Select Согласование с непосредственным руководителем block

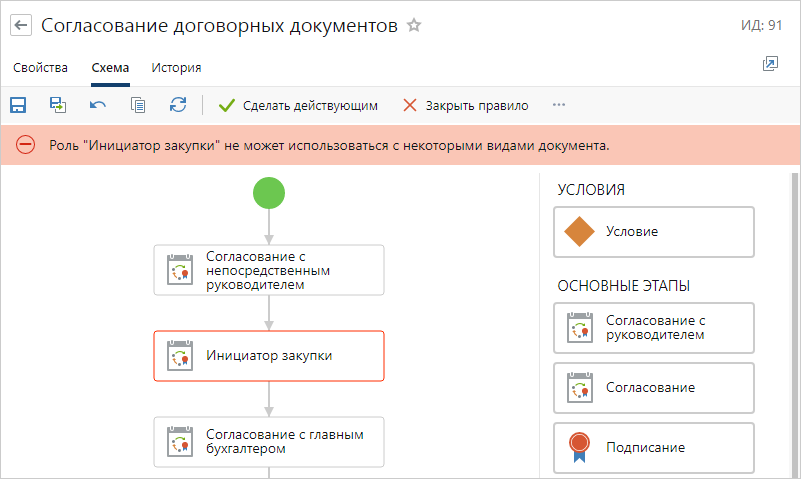point(269,270)
